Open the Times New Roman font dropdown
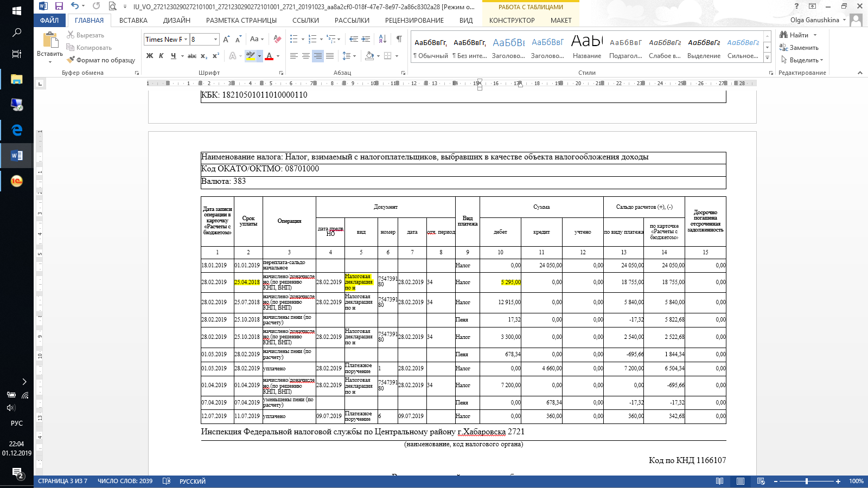The image size is (868, 488). pyautogui.click(x=186, y=40)
